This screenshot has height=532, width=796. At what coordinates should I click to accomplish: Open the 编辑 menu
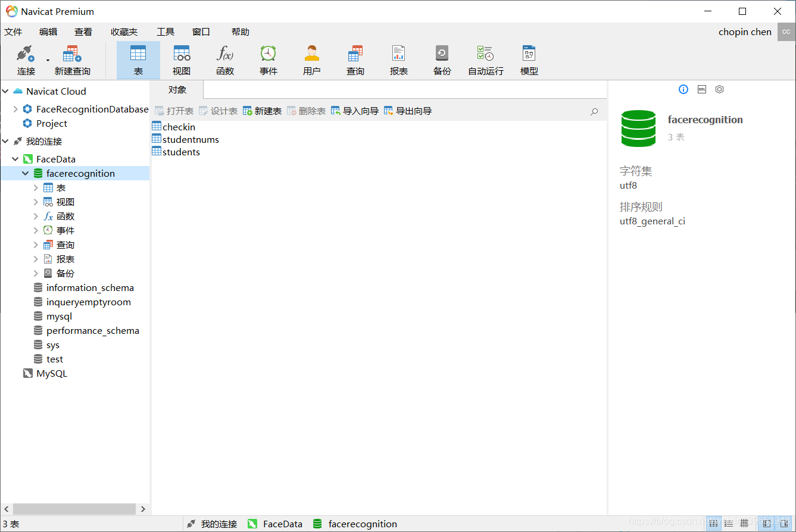tap(48, 32)
